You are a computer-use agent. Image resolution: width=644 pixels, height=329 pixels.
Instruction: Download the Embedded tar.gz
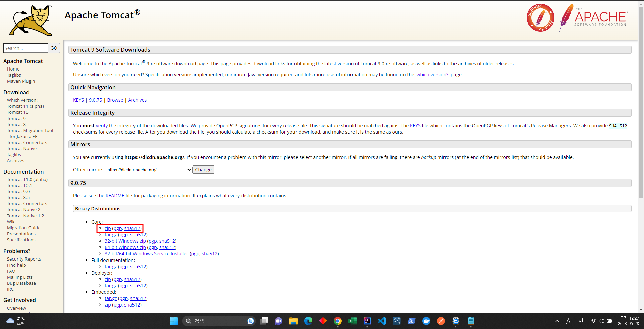pos(111,298)
